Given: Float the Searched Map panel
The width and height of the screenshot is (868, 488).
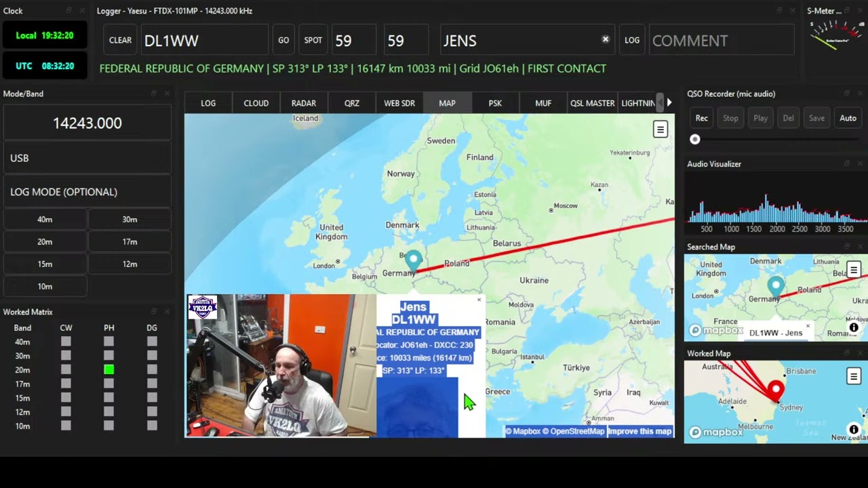Looking at the screenshot, I should (846, 247).
